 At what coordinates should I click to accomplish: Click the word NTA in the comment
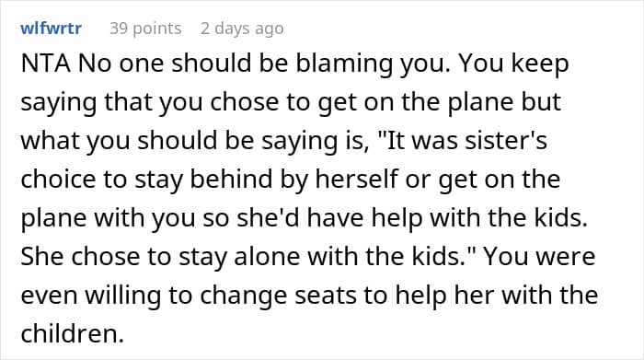point(46,64)
